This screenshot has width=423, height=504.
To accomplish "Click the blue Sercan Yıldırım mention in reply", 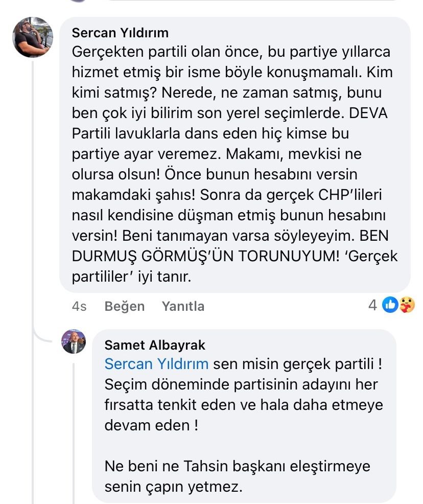I will 156,364.
